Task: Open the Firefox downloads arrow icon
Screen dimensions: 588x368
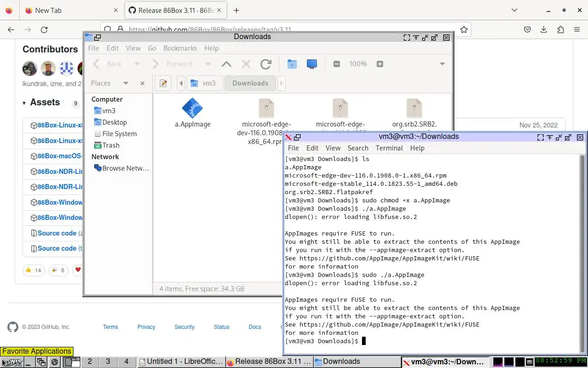Action: pyautogui.click(x=544, y=29)
